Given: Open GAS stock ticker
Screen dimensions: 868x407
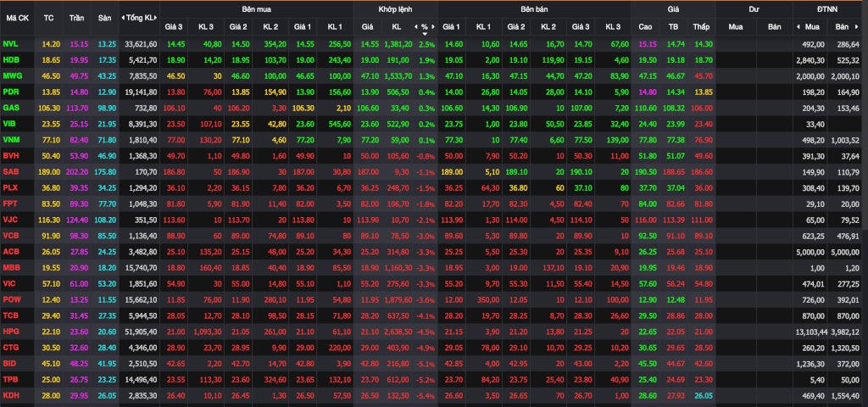Looking at the screenshot, I should 11,108.
